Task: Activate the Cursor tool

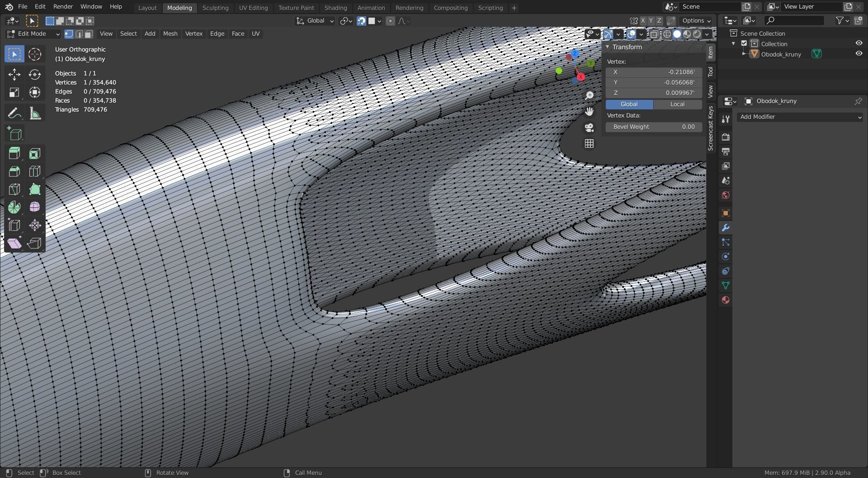Action: pyautogui.click(x=35, y=54)
